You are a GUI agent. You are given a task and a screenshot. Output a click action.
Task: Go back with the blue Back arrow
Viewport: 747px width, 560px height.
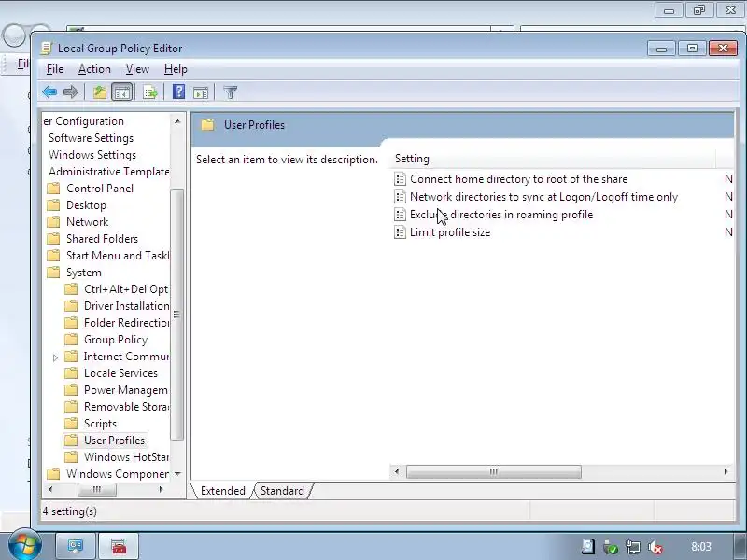49,91
